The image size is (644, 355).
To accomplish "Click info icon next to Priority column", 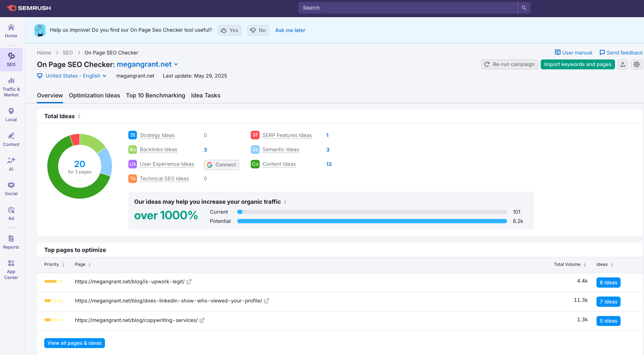I will [63, 265].
